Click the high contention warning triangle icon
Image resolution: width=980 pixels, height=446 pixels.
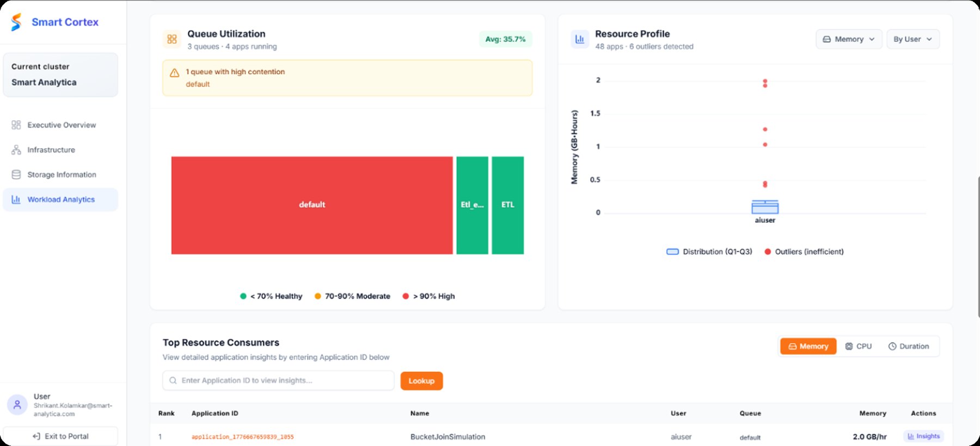[x=174, y=73]
